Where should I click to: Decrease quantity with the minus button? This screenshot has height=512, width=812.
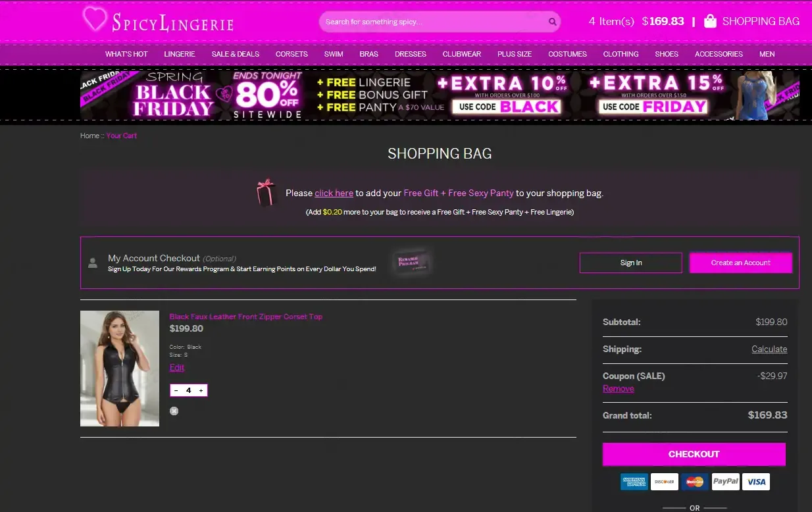point(176,390)
